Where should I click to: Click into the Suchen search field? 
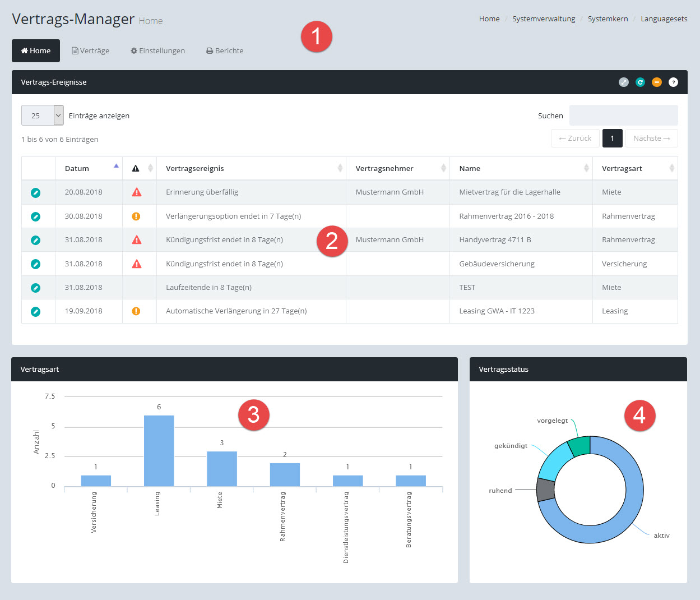[x=623, y=116]
